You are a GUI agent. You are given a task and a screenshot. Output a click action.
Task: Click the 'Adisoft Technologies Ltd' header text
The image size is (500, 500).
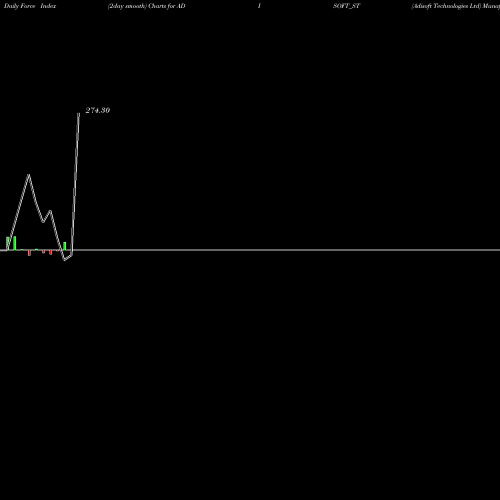(446, 6)
